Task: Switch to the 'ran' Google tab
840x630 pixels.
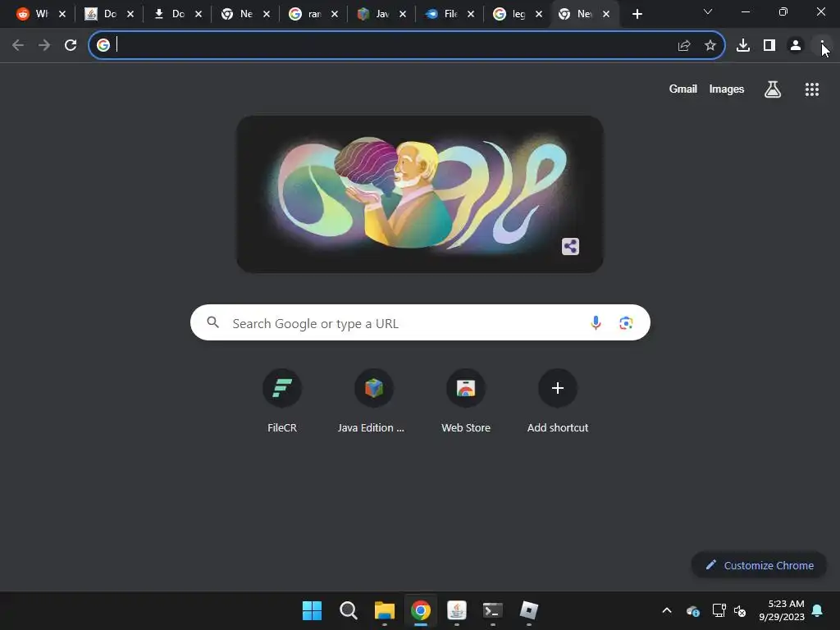Action: (x=305, y=14)
